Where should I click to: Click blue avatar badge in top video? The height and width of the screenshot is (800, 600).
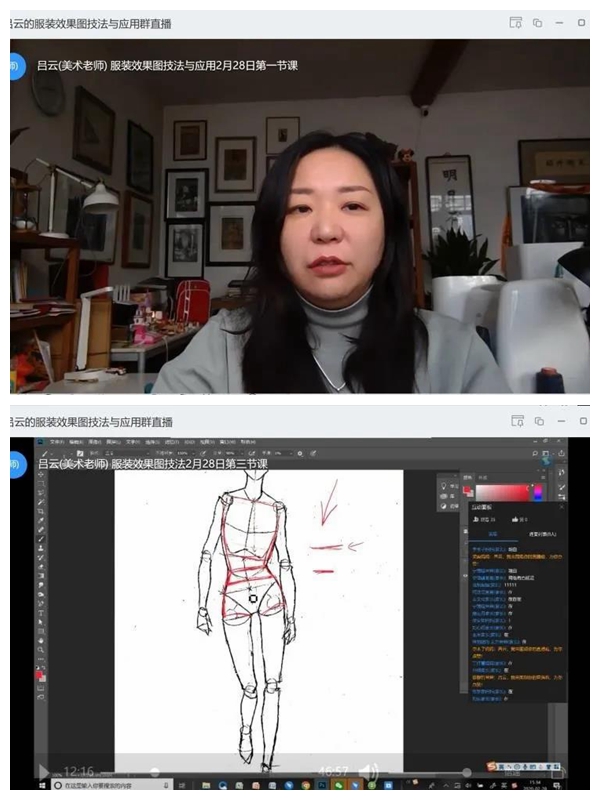(x=13, y=66)
